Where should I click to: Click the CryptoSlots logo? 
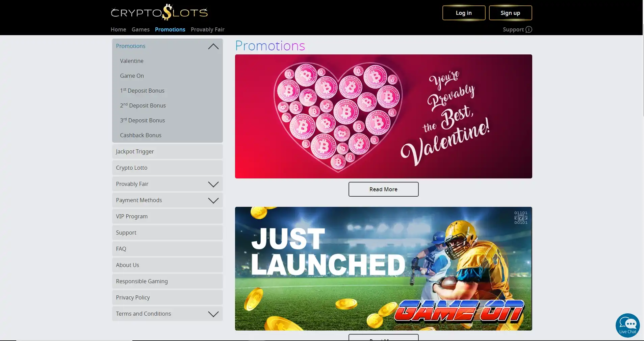[x=159, y=13]
